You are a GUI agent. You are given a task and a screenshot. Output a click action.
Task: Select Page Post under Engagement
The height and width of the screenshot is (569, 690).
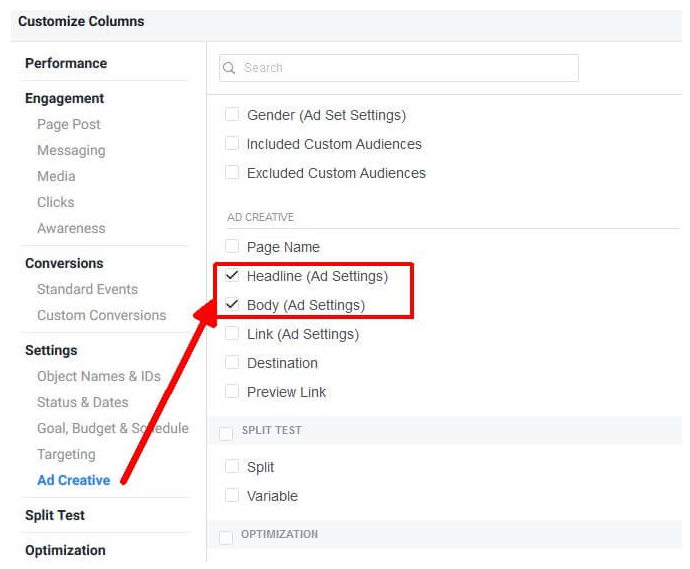coord(69,124)
